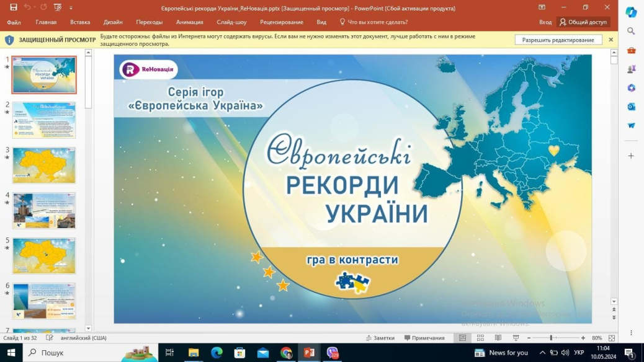Open Ribbon Display Options in the title bar
Image resolution: width=644 pixels, height=362 pixels.
542,7
